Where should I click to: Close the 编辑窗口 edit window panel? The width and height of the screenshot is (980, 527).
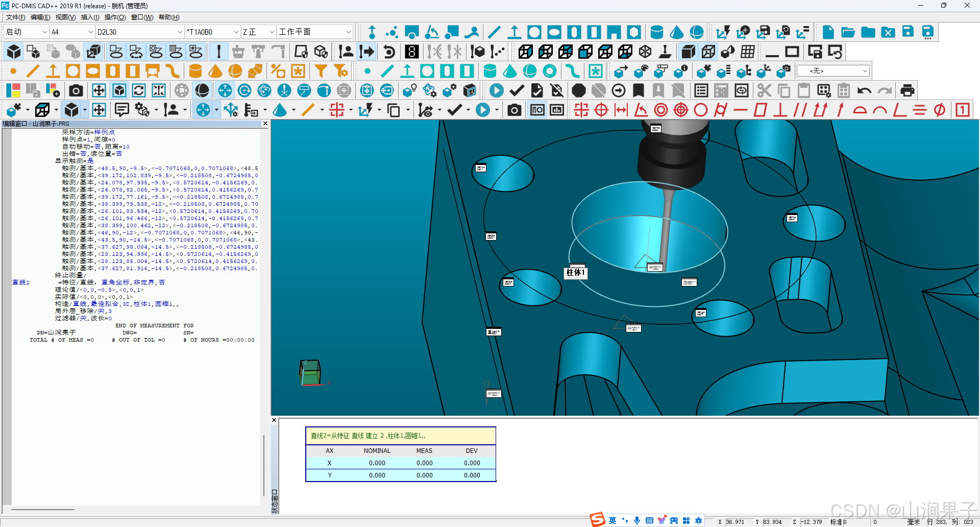pos(265,124)
